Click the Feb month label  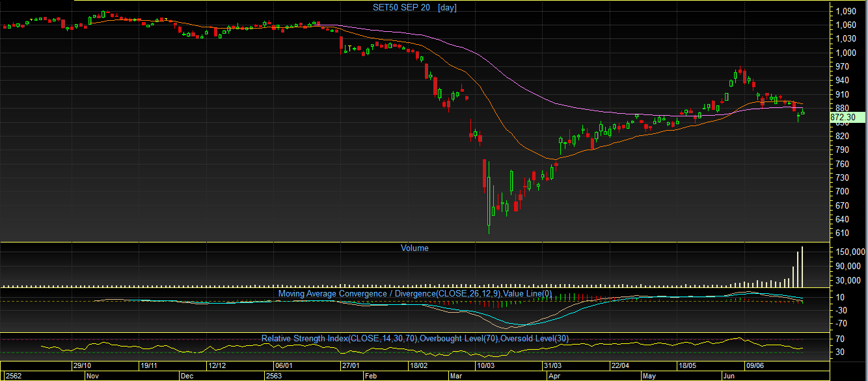pos(371,376)
